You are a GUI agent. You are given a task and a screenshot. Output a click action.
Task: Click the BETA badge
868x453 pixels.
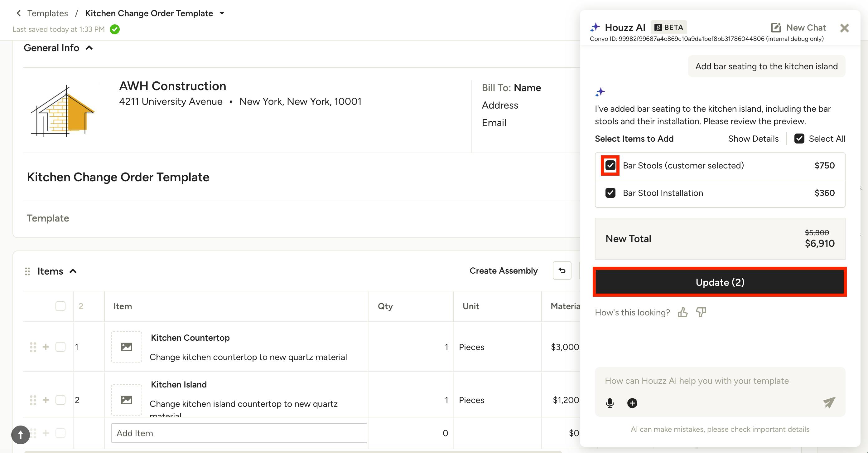coord(668,27)
